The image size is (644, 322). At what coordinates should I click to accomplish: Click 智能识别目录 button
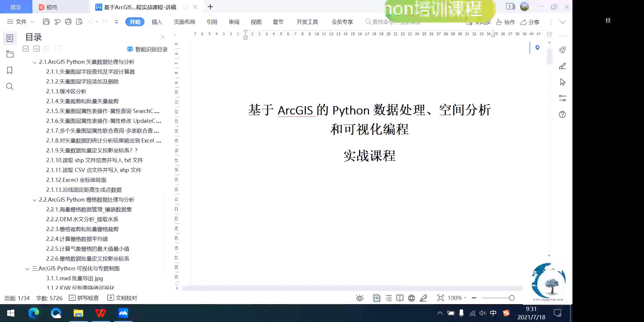147,49
